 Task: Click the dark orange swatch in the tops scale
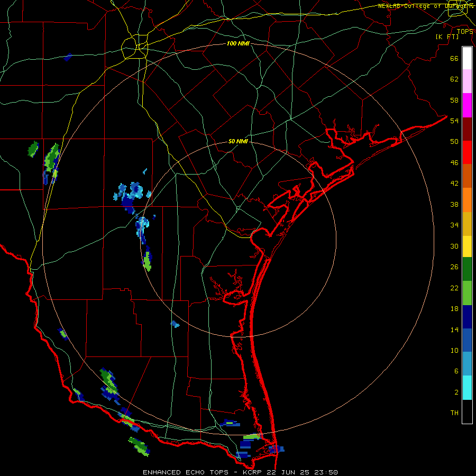pyautogui.click(x=467, y=176)
